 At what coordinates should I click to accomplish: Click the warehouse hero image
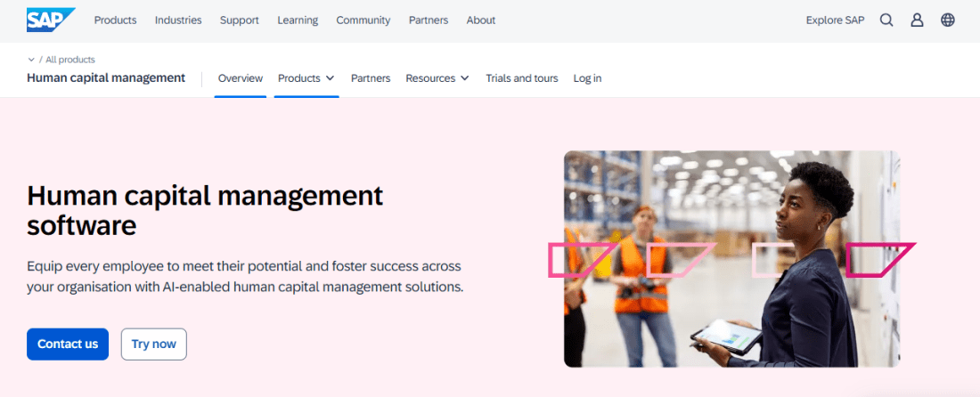click(731, 258)
